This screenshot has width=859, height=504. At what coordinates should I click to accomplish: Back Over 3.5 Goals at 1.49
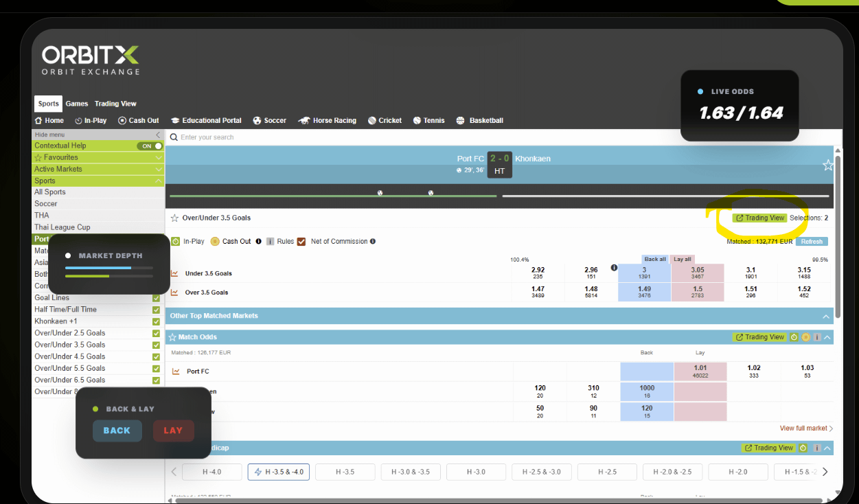tap(645, 292)
